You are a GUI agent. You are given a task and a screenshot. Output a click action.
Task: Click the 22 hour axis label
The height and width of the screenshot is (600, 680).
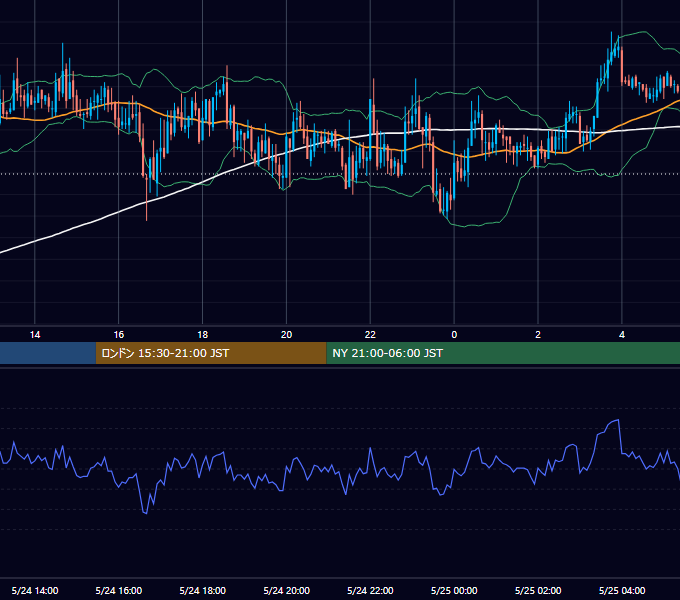[370, 335]
